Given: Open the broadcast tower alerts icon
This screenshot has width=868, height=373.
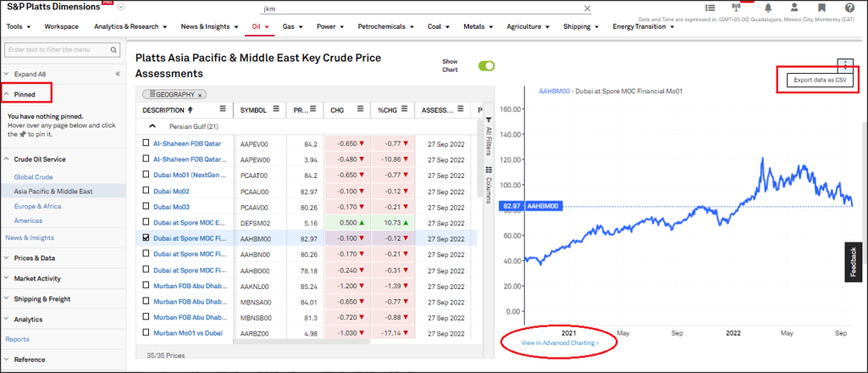Looking at the screenshot, I should (x=736, y=8).
